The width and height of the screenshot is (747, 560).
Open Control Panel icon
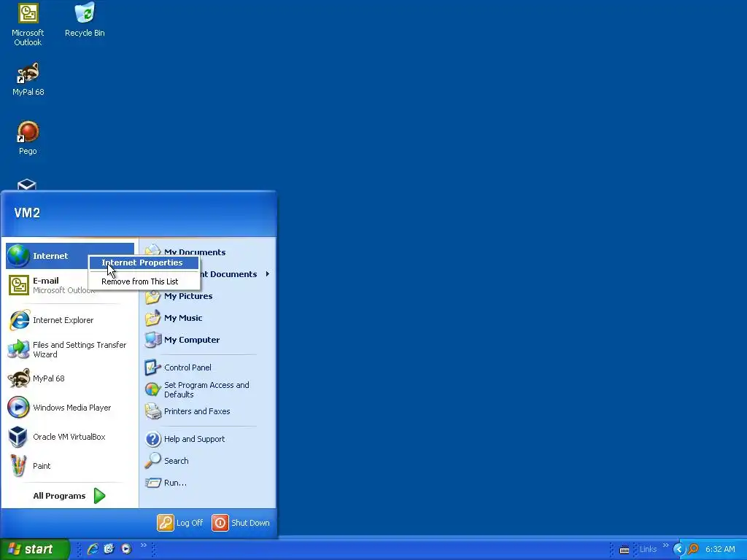point(153,367)
